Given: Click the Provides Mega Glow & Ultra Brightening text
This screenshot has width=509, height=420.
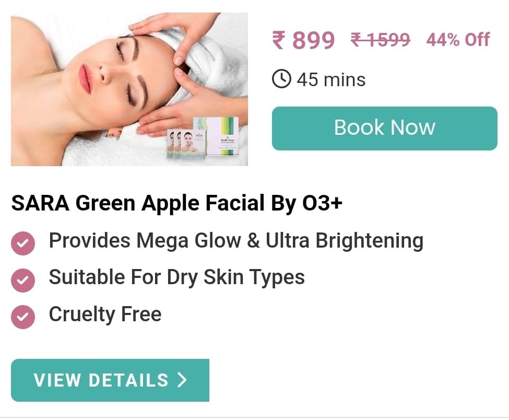Looking at the screenshot, I should tap(236, 241).
